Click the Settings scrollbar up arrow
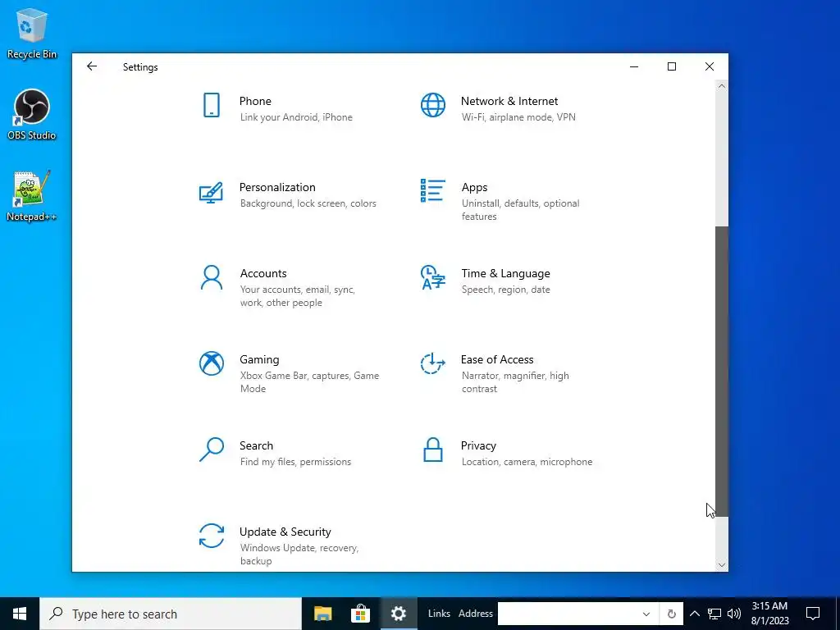840x630 pixels. pyautogui.click(x=722, y=85)
